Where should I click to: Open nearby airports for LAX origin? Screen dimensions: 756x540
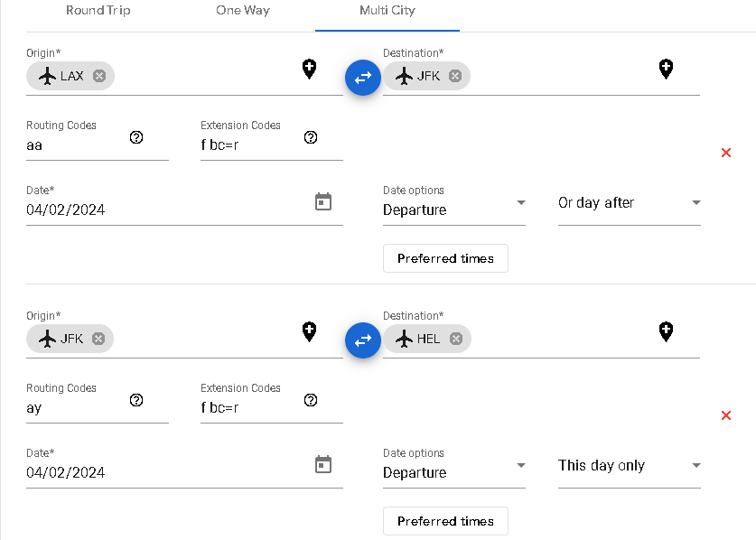coord(309,69)
